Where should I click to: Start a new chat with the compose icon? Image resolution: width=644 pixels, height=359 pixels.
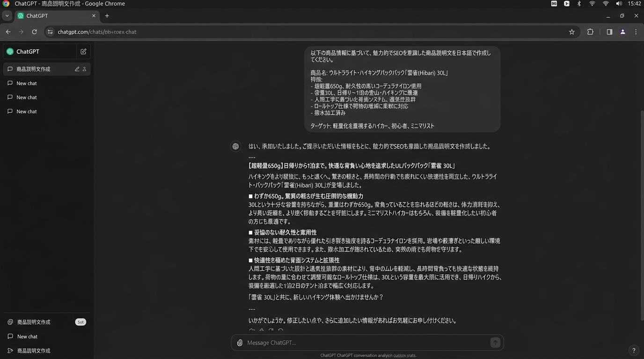(83, 51)
